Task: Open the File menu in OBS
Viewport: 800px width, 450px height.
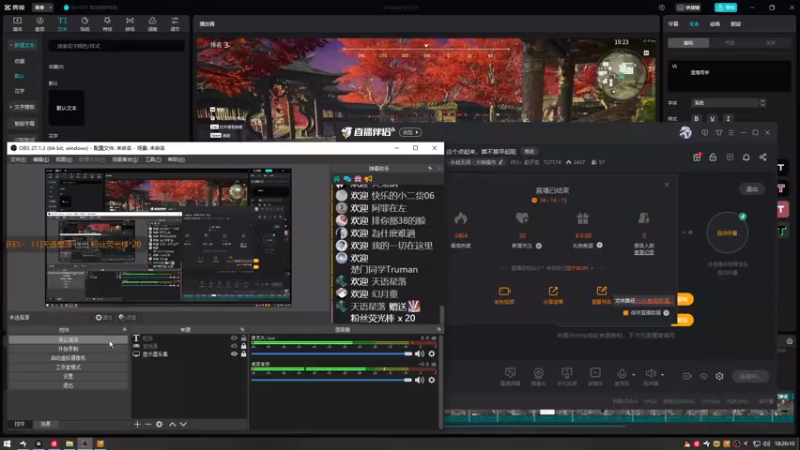Action: point(18,160)
